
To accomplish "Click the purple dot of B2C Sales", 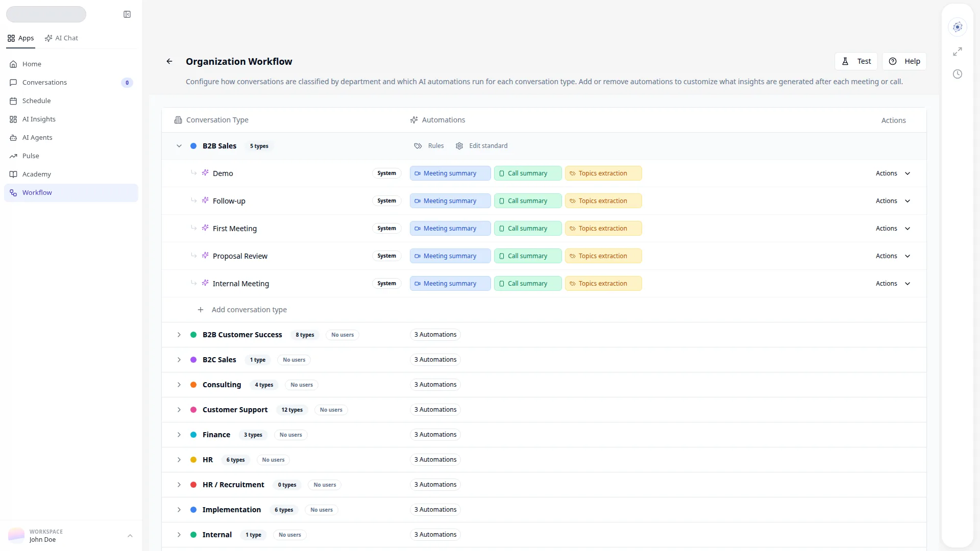I will [193, 360].
